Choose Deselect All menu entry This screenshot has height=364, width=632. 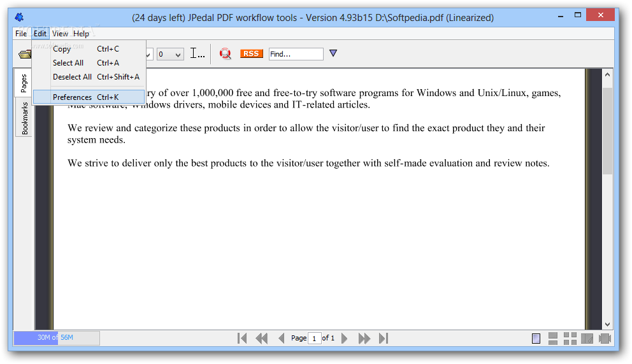(89, 77)
